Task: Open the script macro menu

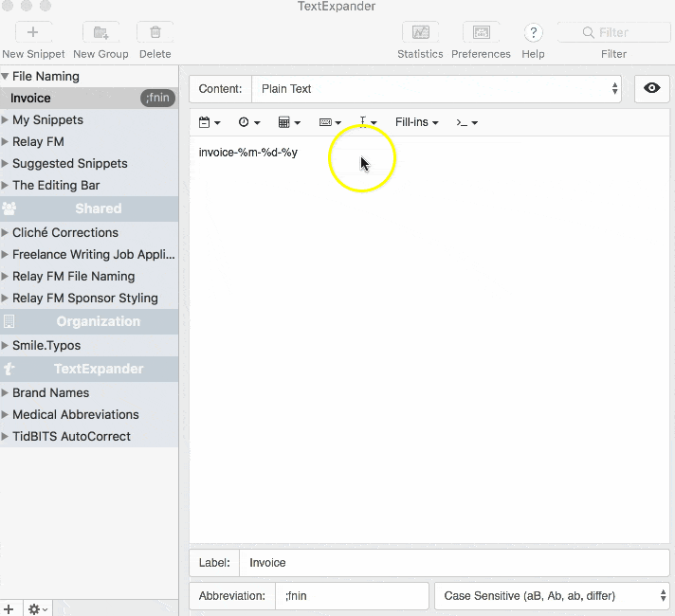Action: point(467,122)
